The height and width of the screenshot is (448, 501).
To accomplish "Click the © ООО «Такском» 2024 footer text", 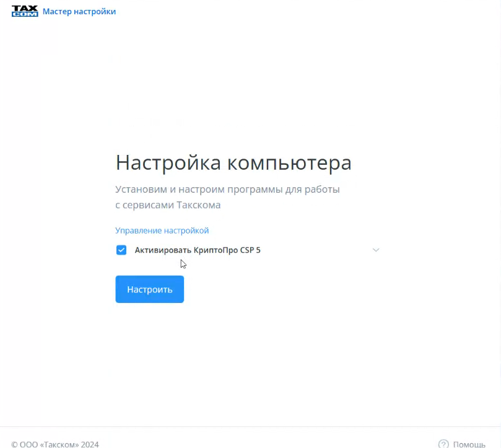I will pos(55,444).
